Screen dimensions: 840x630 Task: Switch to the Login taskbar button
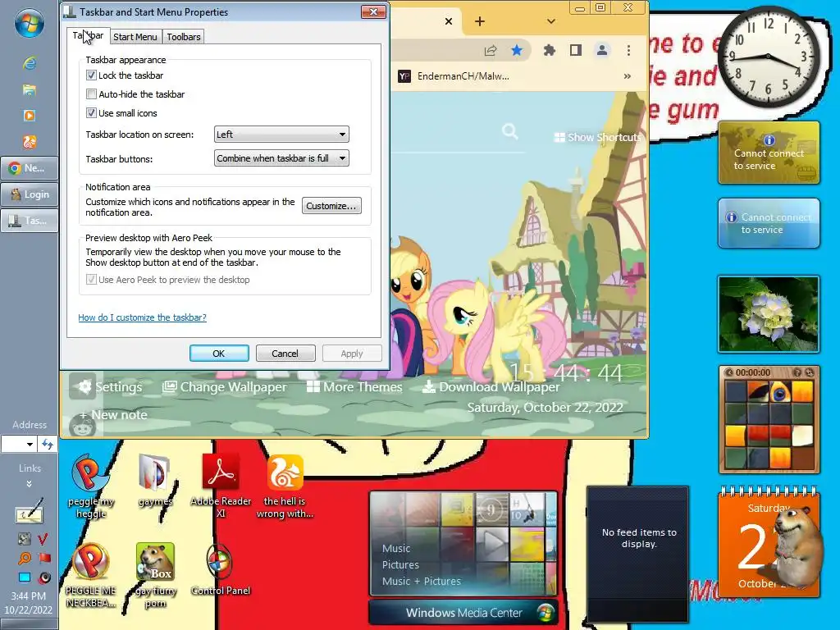pyautogui.click(x=29, y=194)
